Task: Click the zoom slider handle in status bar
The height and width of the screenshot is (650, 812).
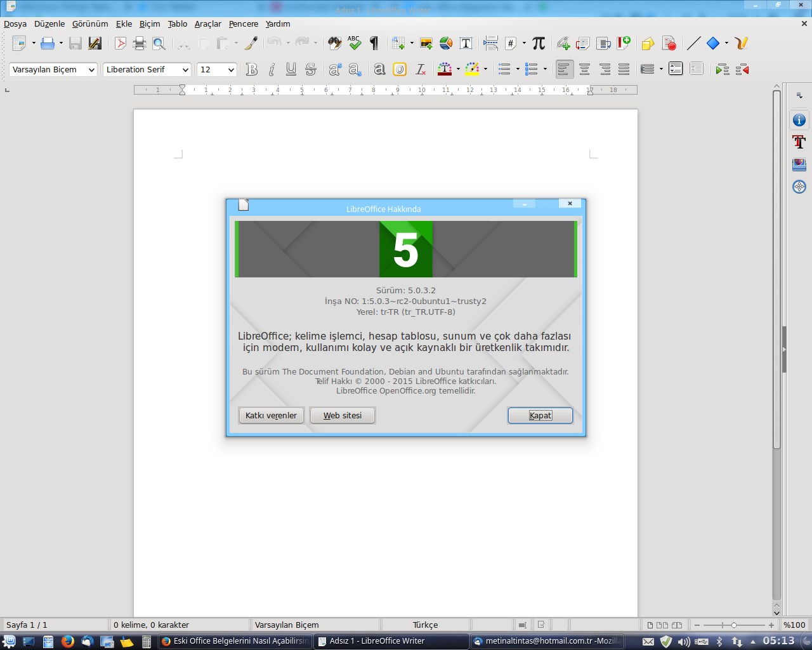Action: click(x=734, y=625)
